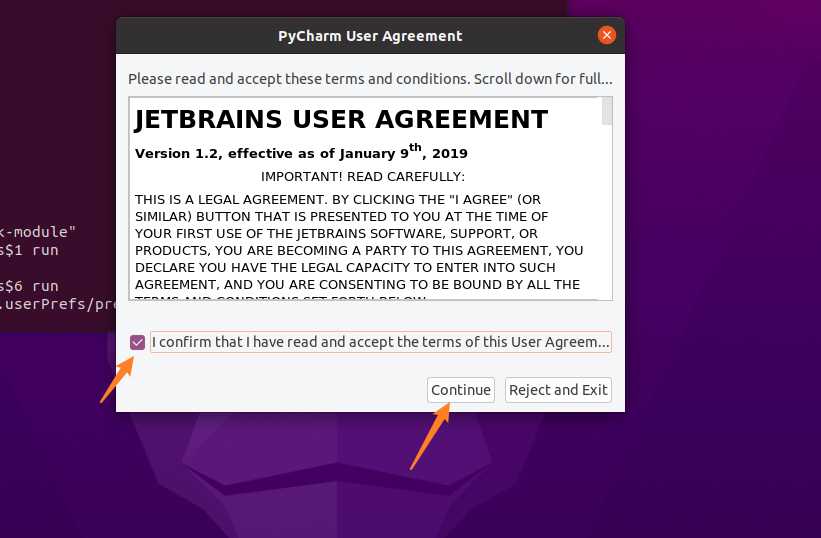This screenshot has height=538, width=821.
Task: Click the Reject and Exit button
Action: 558,390
